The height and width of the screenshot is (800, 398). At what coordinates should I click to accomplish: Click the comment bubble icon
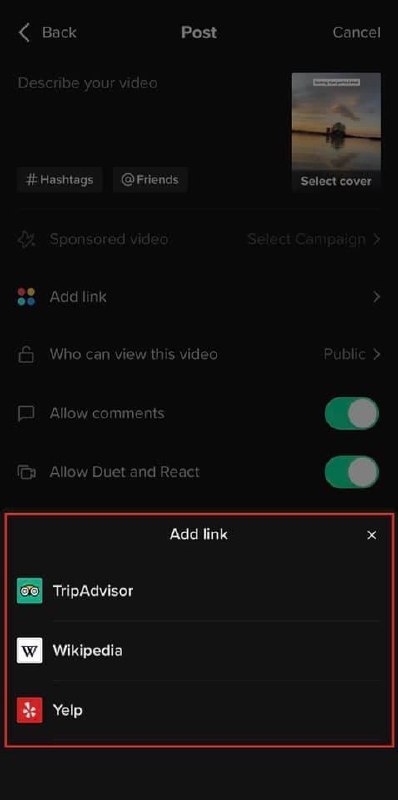coord(26,413)
